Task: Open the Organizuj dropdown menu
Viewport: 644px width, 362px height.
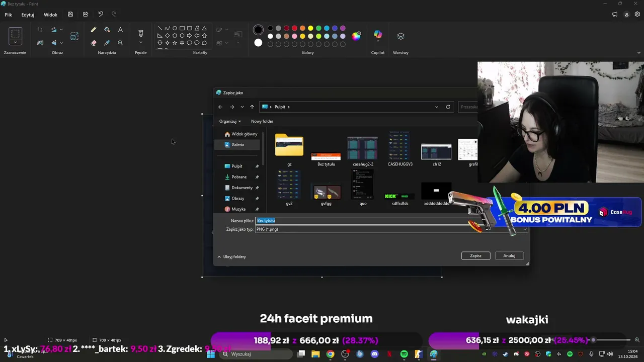Action: pyautogui.click(x=230, y=121)
